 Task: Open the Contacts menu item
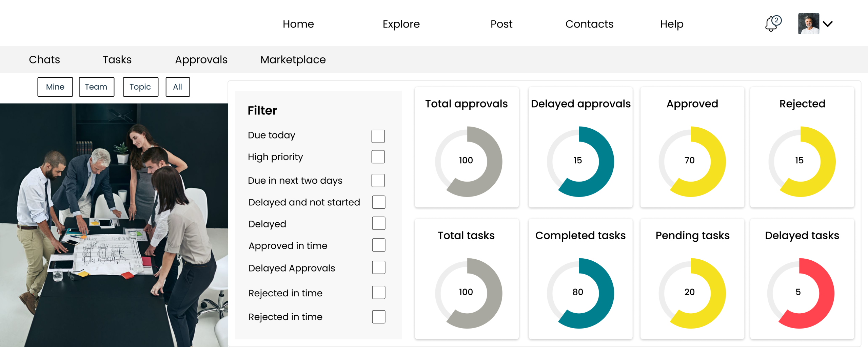pyautogui.click(x=589, y=24)
